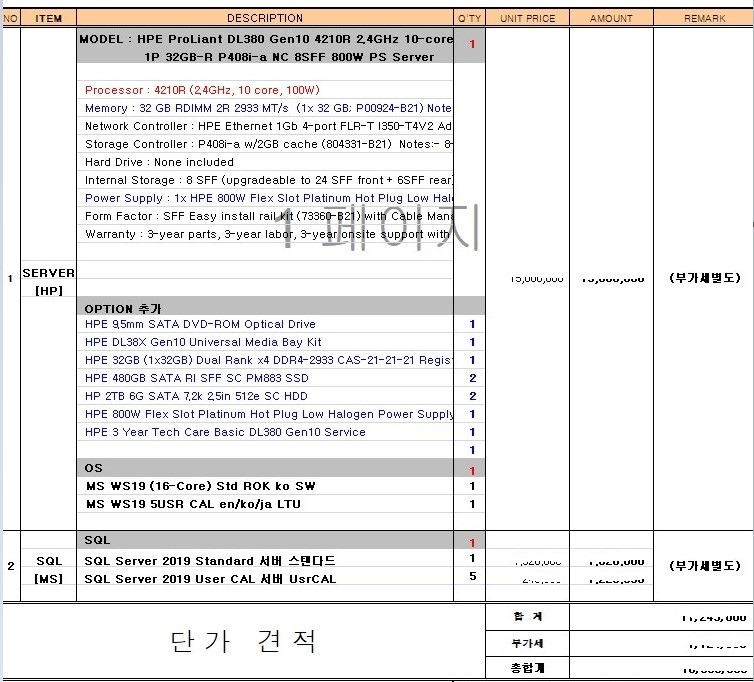Select the DESCRIPTION column header
This screenshot has height=682, width=754.
click(265, 18)
